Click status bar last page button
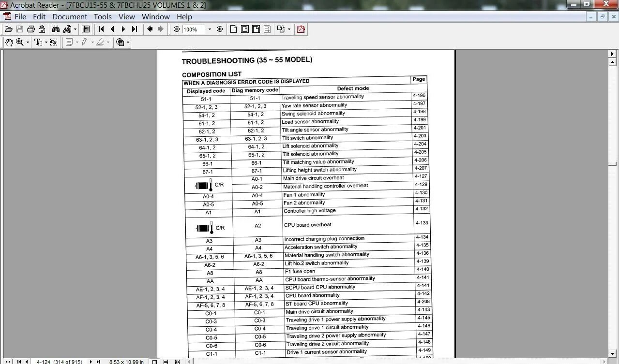This screenshot has width=619, height=364. (x=98, y=361)
